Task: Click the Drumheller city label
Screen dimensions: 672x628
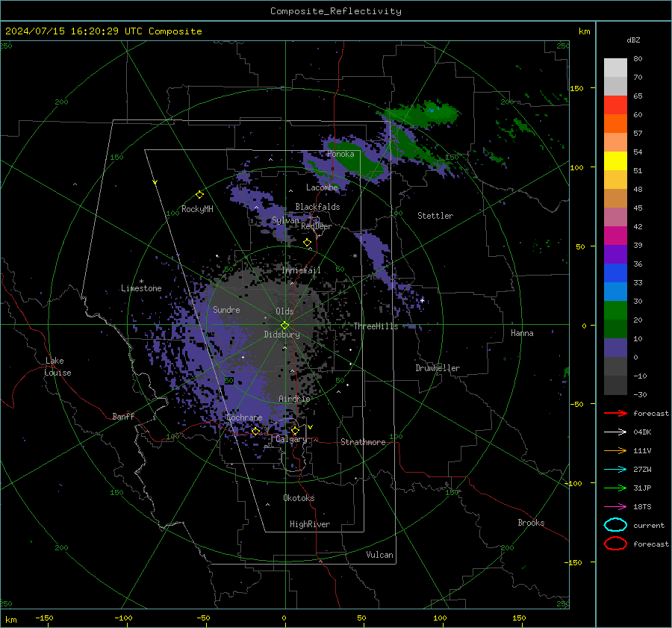Action: coord(438,368)
